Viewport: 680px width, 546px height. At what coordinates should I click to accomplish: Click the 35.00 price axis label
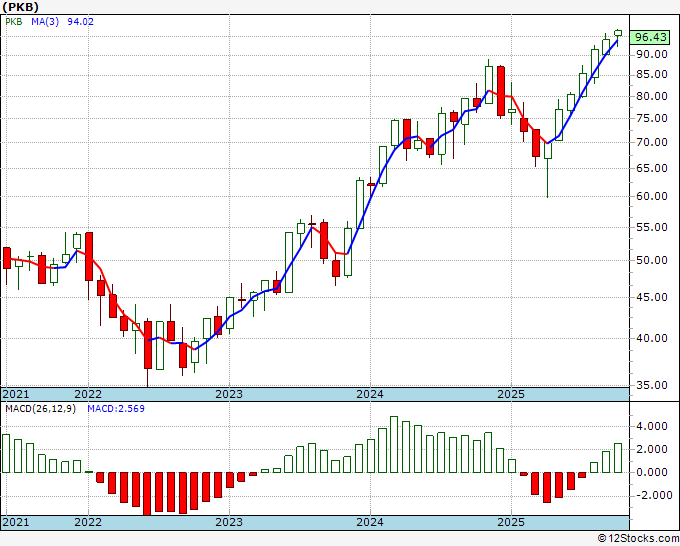[x=652, y=385]
